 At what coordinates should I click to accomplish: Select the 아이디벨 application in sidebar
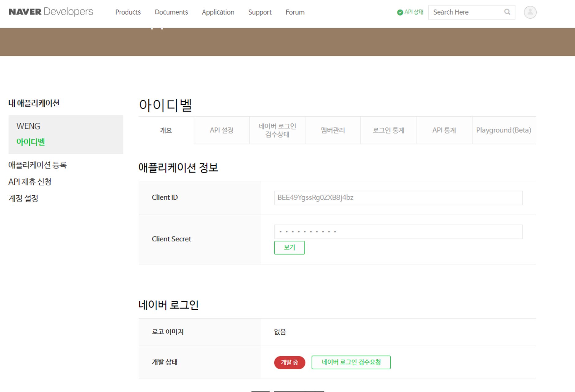point(31,142)
